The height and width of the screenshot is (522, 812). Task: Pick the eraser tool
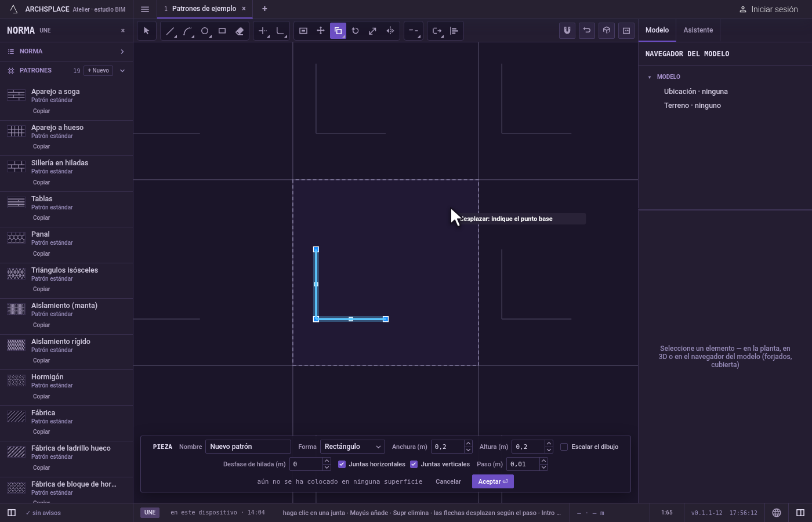pyautogui.click(x=240, y=31)
